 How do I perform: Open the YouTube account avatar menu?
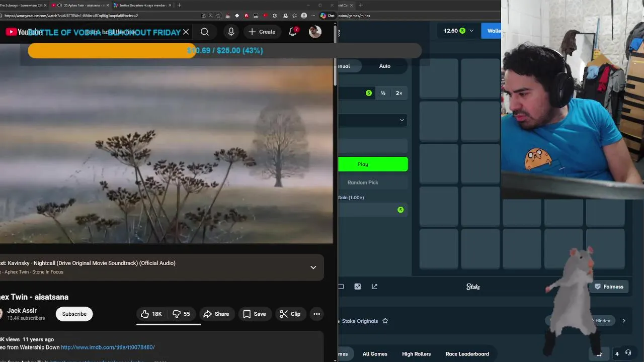(x=315, y=32)
